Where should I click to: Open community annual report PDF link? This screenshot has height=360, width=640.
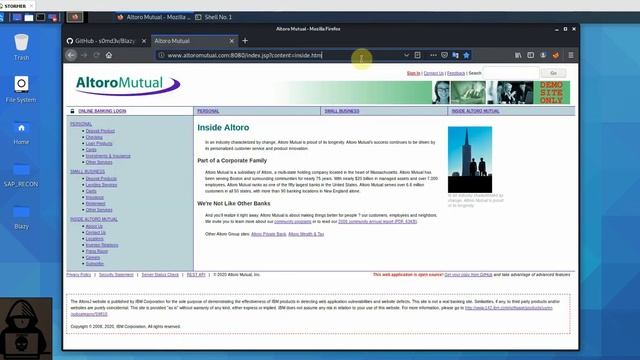378,222
